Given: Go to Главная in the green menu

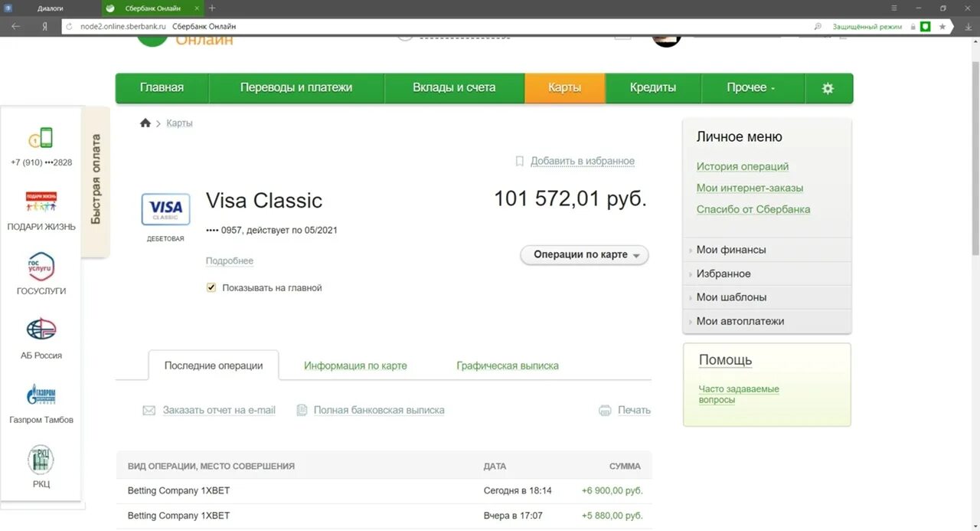Looking at the screenshot, I should pos(162,88).
